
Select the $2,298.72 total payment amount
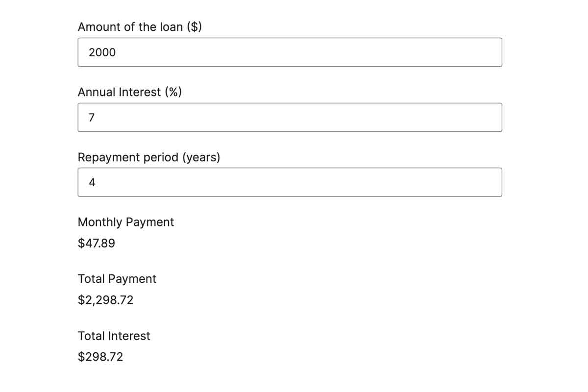point(106,300)
